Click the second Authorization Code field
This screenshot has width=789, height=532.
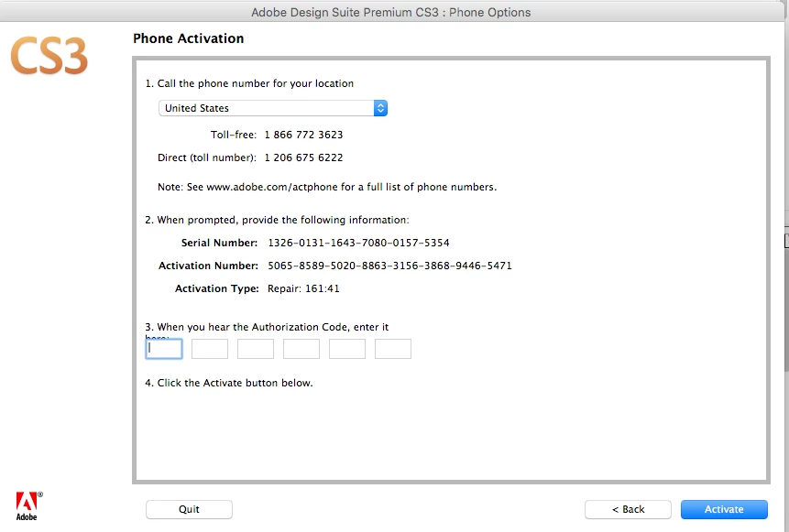pos(210,349)
